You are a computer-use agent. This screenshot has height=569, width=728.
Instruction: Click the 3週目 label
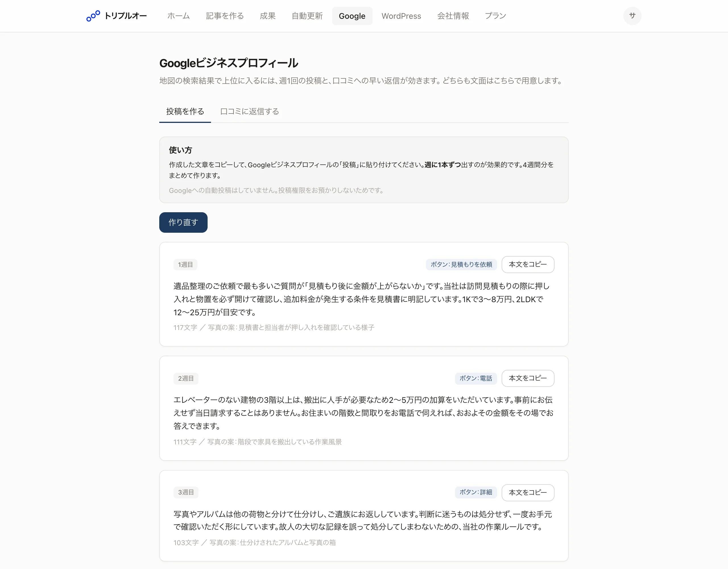click(186, 492)
